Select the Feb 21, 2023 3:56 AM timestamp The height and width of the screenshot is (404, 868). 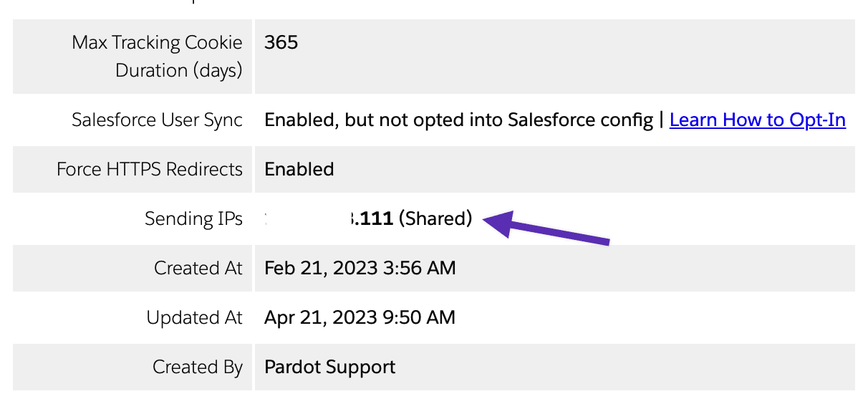[360, 268]
